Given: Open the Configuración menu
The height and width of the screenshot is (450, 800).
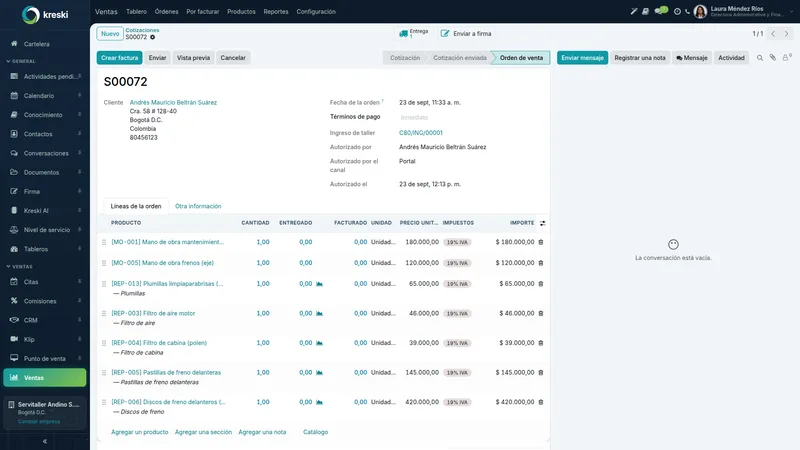Looking at the screenshot, I should coord(316,11).
